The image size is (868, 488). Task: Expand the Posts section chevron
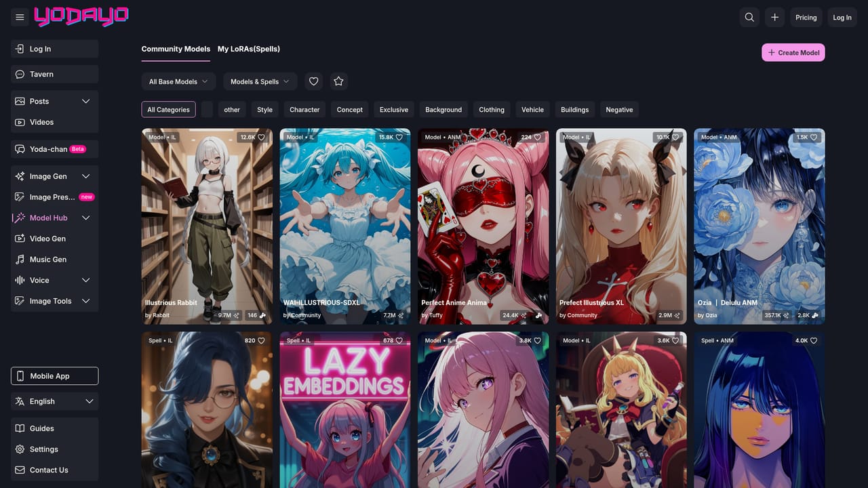[85, 101]
